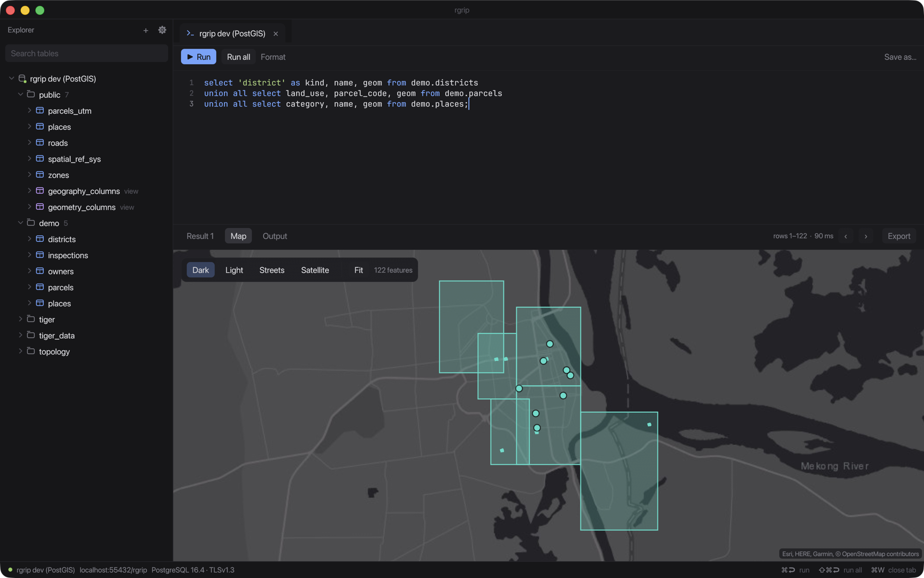The height and width of the screenshot is (578, 924).
Task: Select spatial_ref_sys table row
Action: [87, 159]
